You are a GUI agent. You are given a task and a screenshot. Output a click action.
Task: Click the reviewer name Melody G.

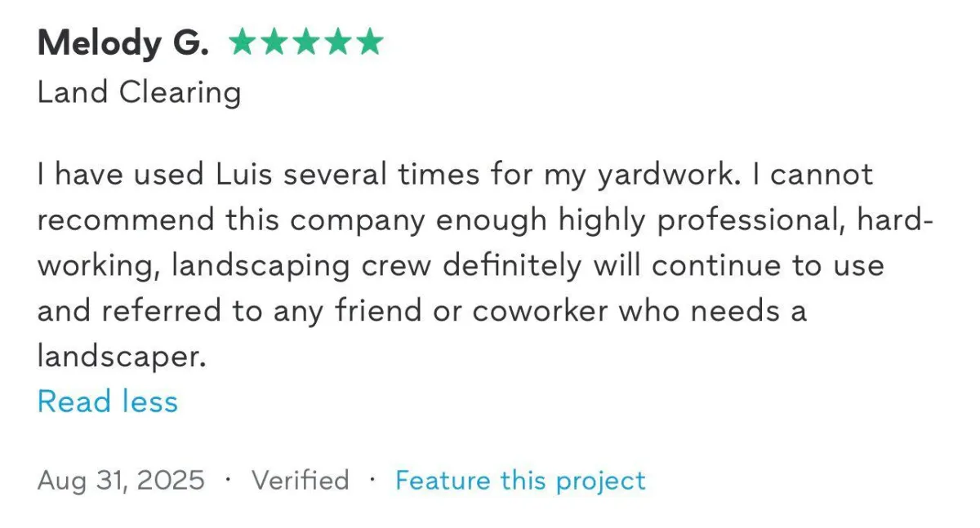[x=122, y=43]
